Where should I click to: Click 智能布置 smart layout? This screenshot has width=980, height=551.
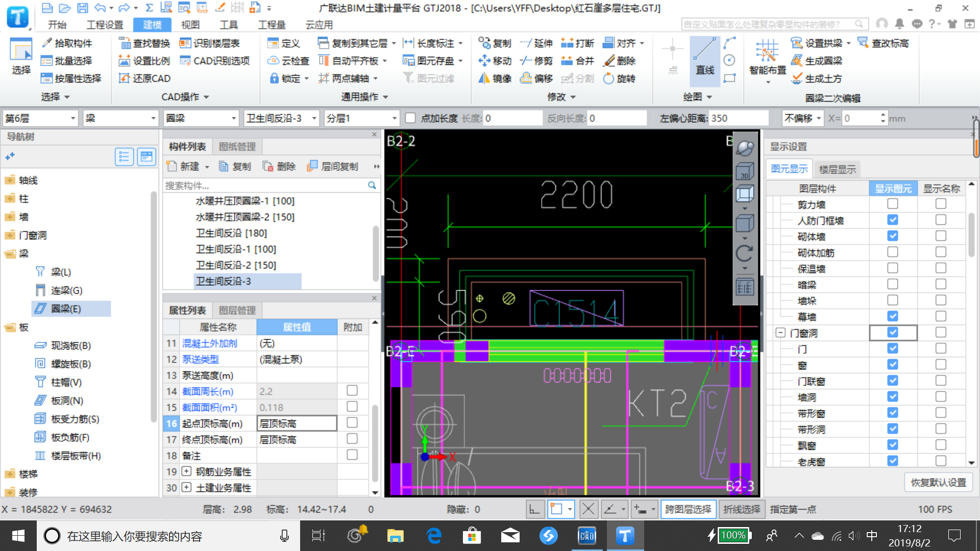coord(767,61)
